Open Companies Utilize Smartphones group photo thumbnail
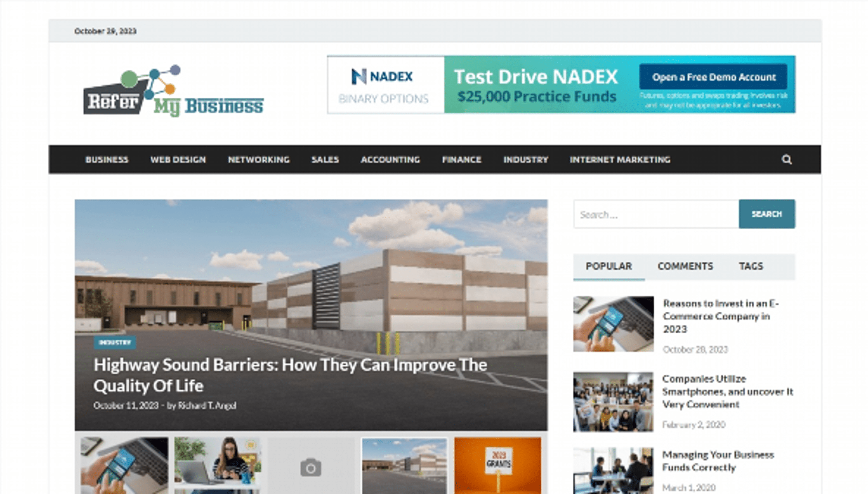The height and width of the screenshot is (494, 868). pos(613,402)
